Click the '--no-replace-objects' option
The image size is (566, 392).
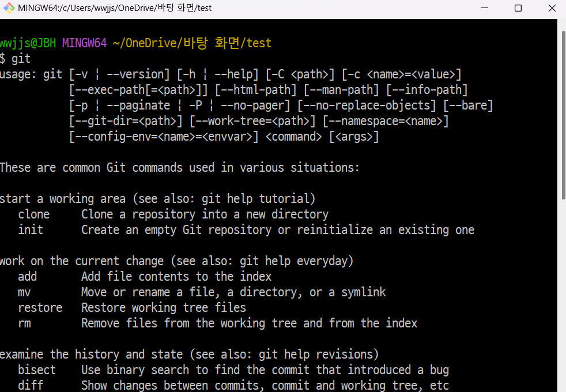[x=367, y=105]
